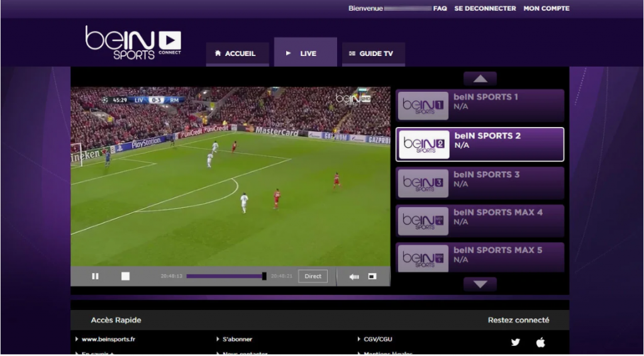Click the video picture area
Image resolution: width=644 pixels, height=356 pixels.
coord(230,176)
